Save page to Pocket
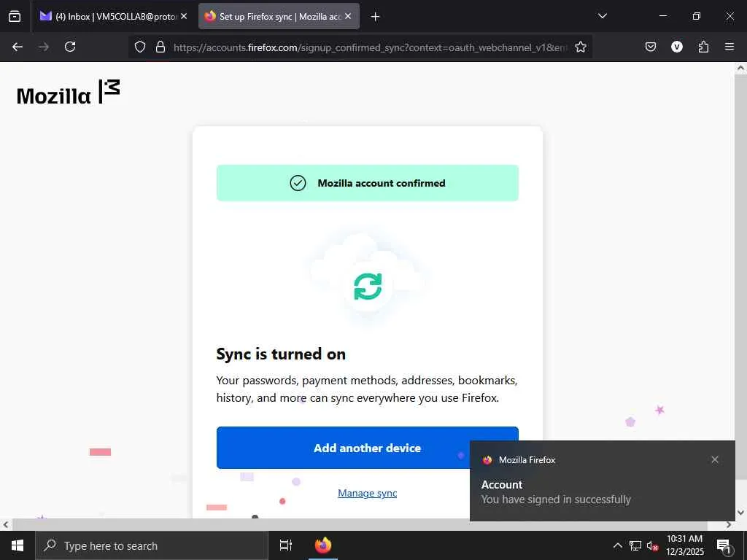Image resolution: width=747 pixels, height=560 pixels. [x=651, y=47]
